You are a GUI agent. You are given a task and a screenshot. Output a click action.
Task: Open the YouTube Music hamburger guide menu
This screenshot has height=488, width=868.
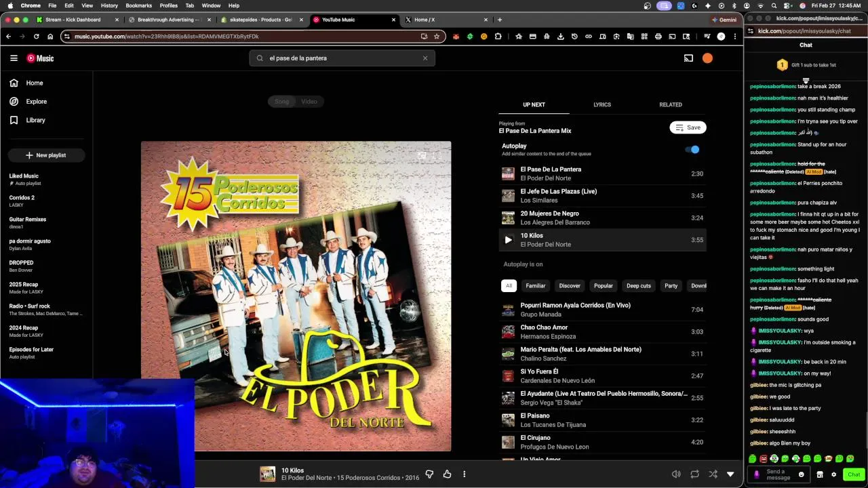(14, 58)
